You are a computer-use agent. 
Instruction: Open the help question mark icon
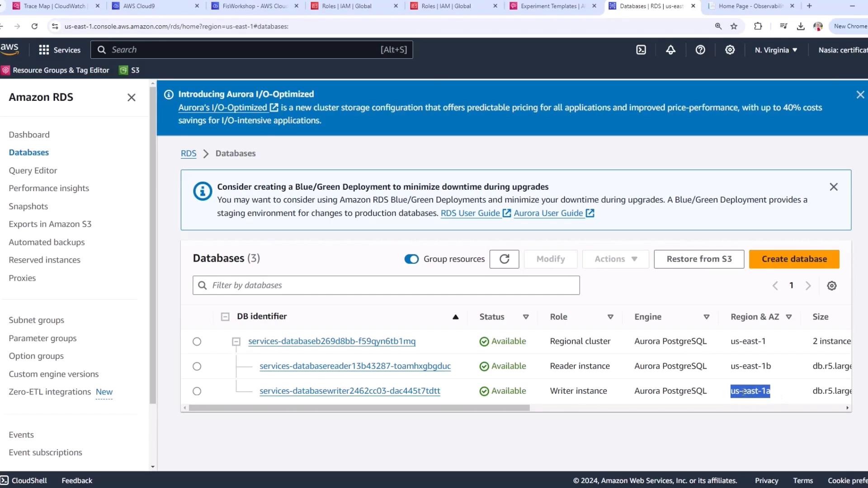coord(700,50)
